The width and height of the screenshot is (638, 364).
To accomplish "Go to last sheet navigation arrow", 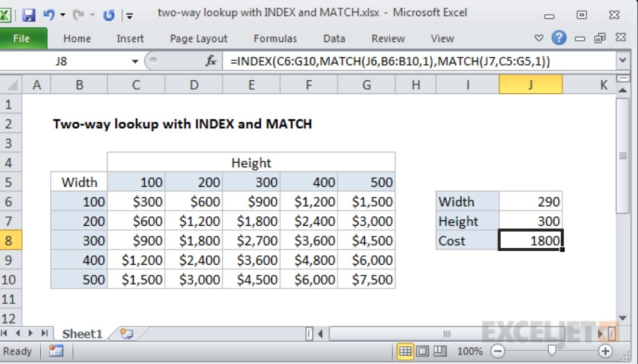I will tap(44, 333).
